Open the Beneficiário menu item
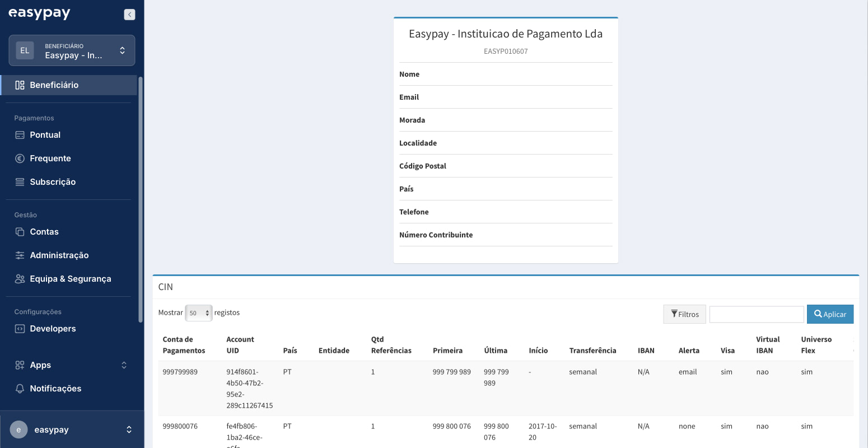The width and height of the screenshot is (868, 448). point(68,85)
